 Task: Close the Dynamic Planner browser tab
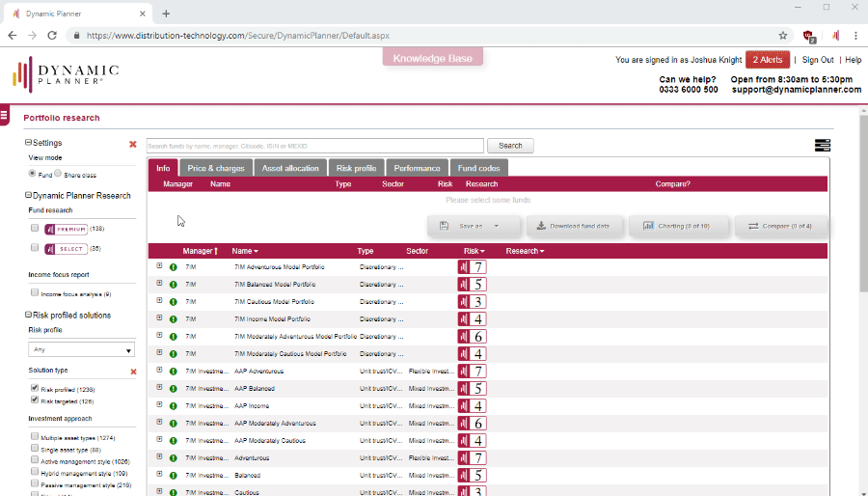(143, 14)
